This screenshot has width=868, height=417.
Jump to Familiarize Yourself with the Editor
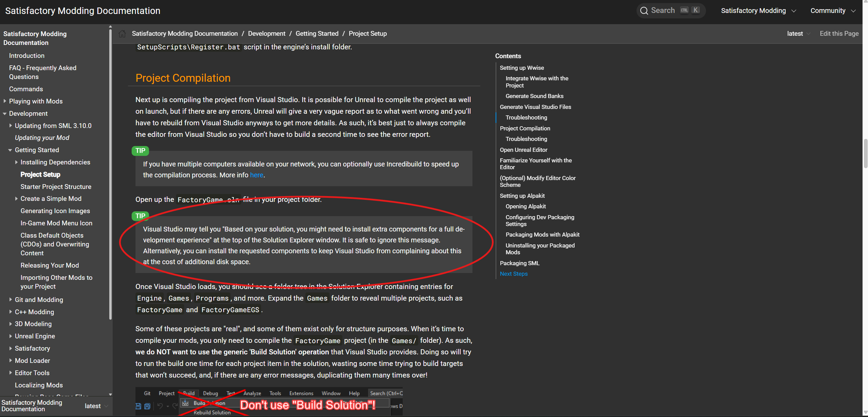(x=535, y=164)
